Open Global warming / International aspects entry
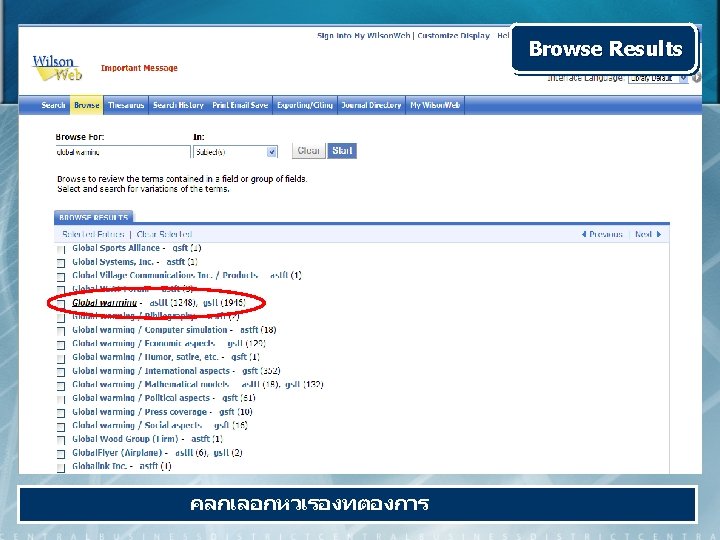This screenshot has width=720, height=540. pos(151,371)
